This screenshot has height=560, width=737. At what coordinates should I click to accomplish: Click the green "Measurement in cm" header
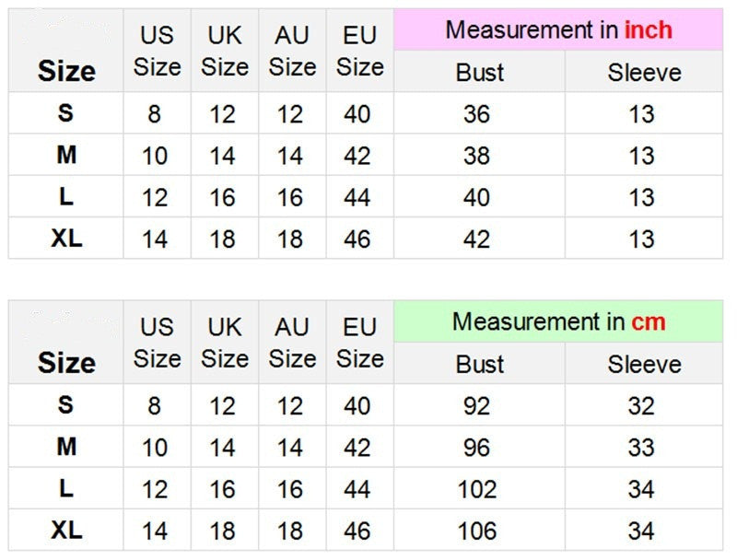(558, 322)
